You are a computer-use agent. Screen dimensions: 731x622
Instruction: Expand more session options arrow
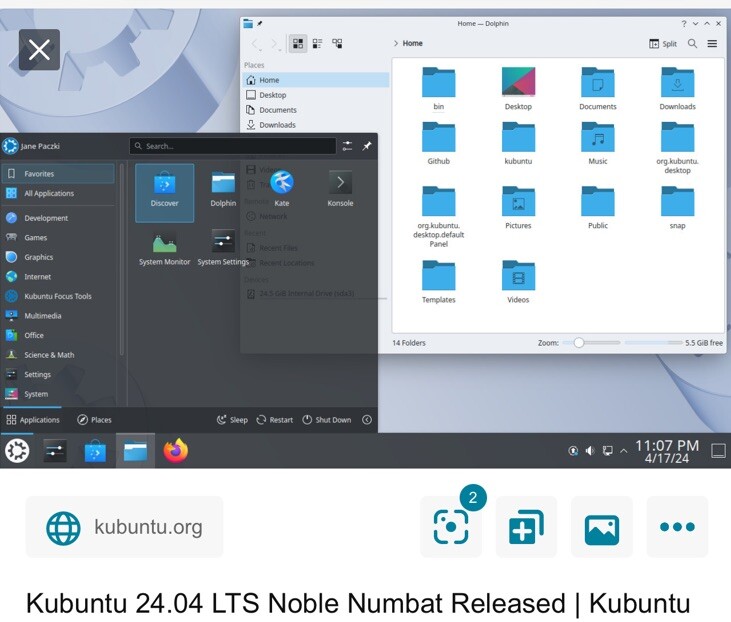pos(367,420)
